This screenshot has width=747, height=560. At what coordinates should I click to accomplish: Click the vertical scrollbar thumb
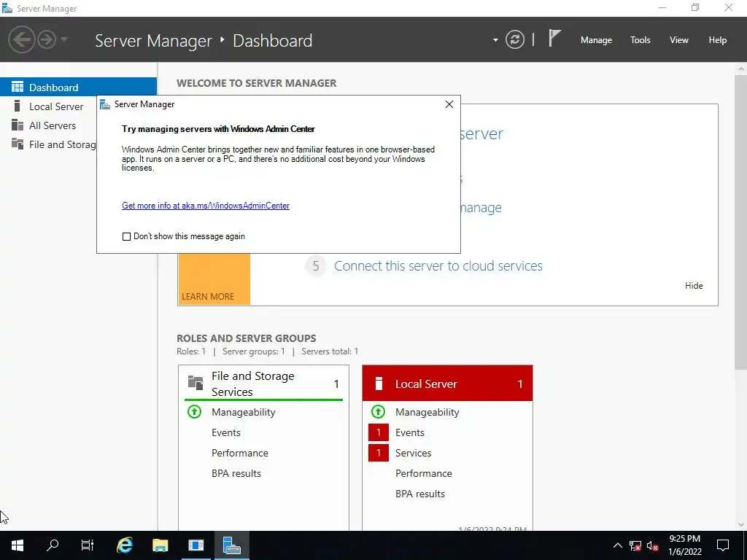(x=741, y=222)
